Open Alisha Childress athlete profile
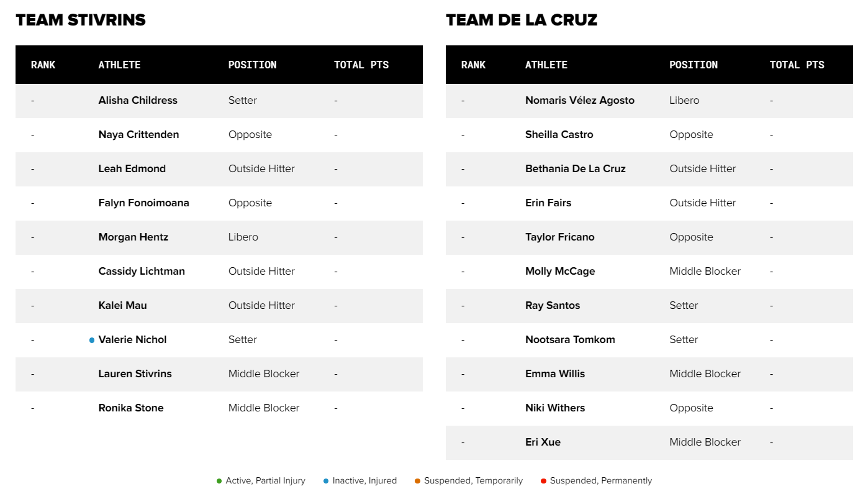 tap(138, 101)
